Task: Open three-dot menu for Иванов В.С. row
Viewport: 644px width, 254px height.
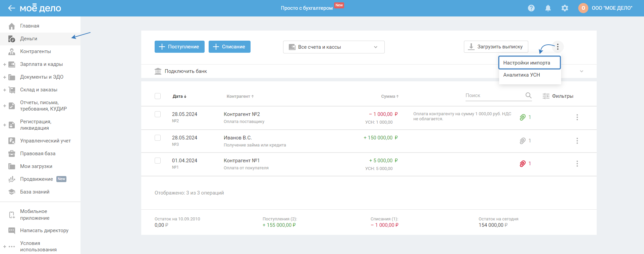Action: (x=577, y=141)
